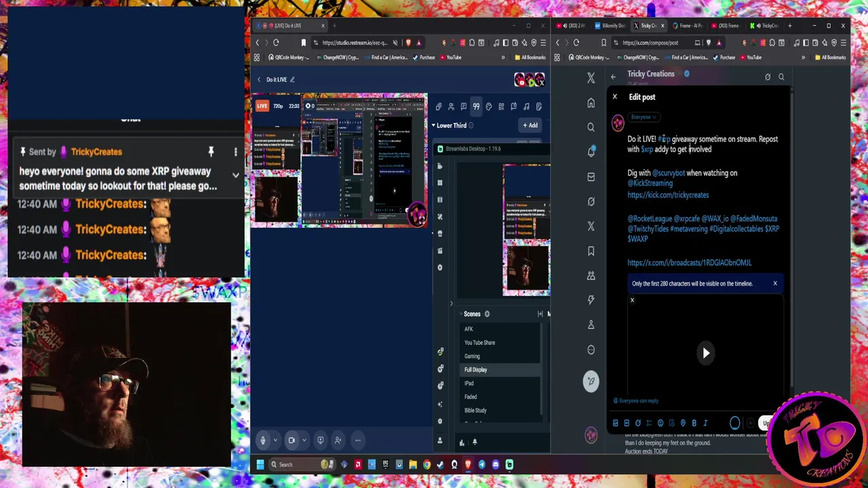Image resolution: width=868 pixels, height=488 pixels.
Task: Open Windows Start menu
Action: point(260,464)
